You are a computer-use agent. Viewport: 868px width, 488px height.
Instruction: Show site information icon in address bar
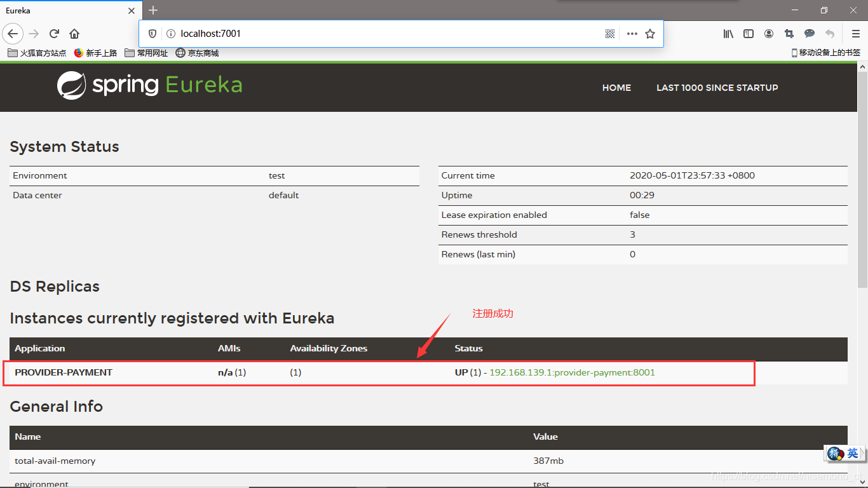[170, 34]
